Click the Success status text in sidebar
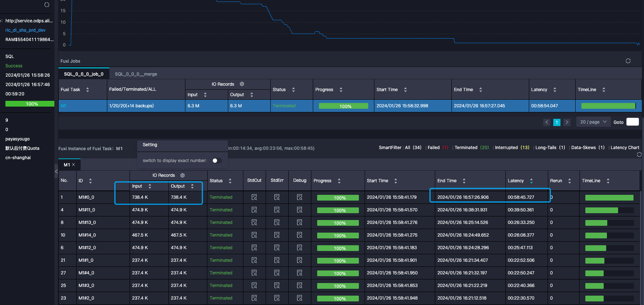Viewport: 644px width, 305px height. (14, 66)
